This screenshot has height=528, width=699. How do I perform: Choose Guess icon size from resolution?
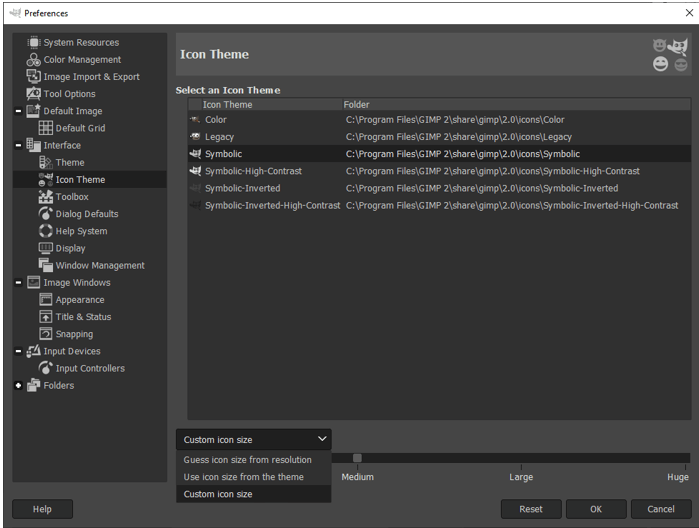[254, 460]
